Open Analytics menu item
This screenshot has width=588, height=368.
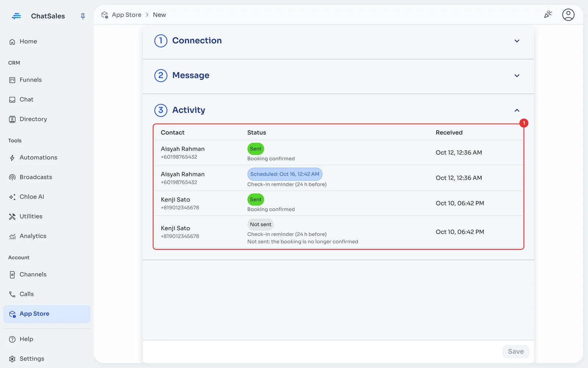[x=47, y=236]
